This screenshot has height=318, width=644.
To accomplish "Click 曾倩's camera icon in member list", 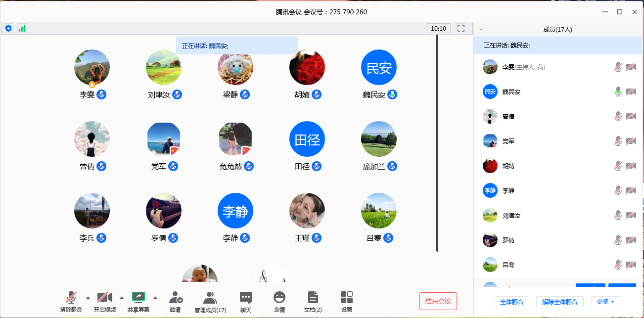I will (631, 116).
